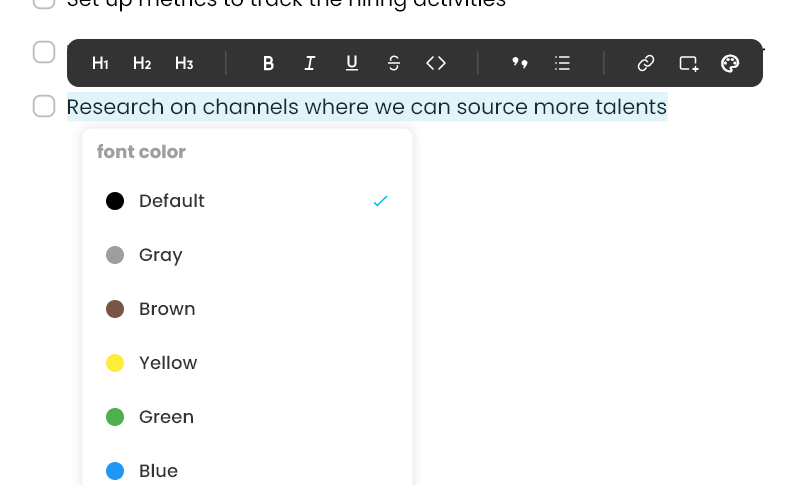Choose Green font color
The image size is (798, 490).
[247, 417]
